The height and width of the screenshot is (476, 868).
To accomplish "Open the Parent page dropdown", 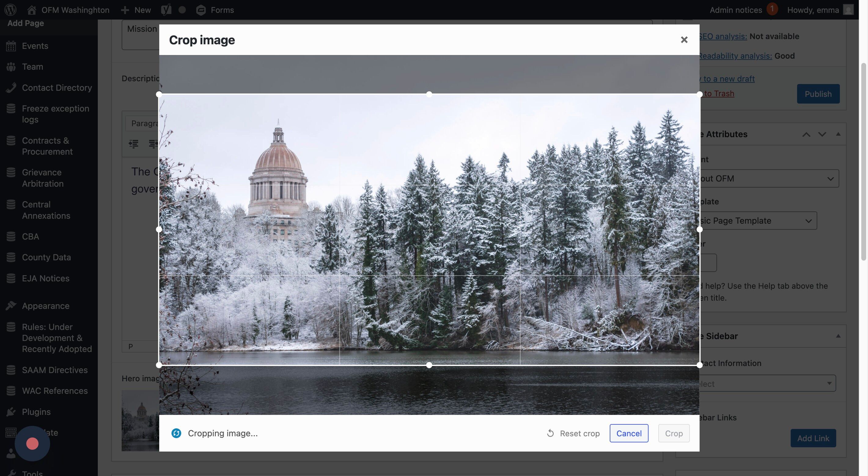I will (768, 178).
